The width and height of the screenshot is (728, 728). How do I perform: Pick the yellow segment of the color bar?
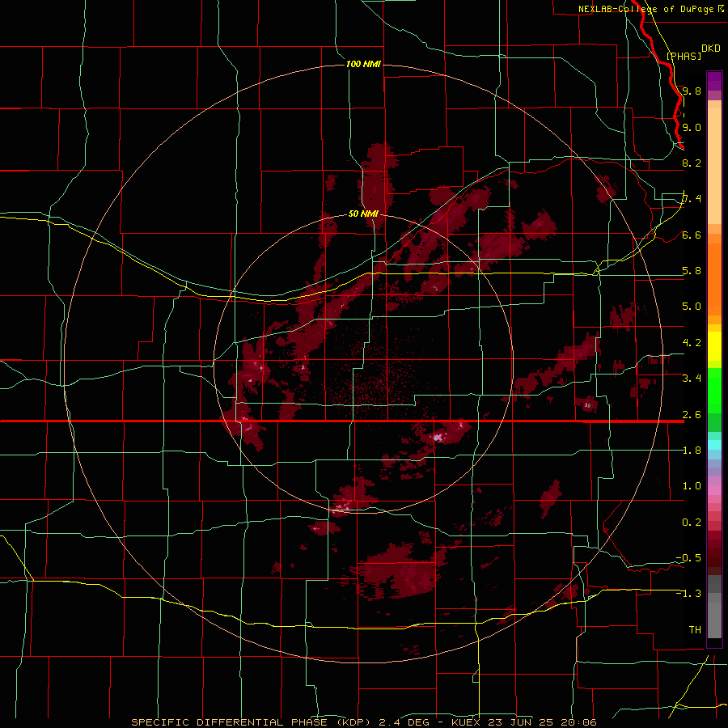(x=714, y=346)
